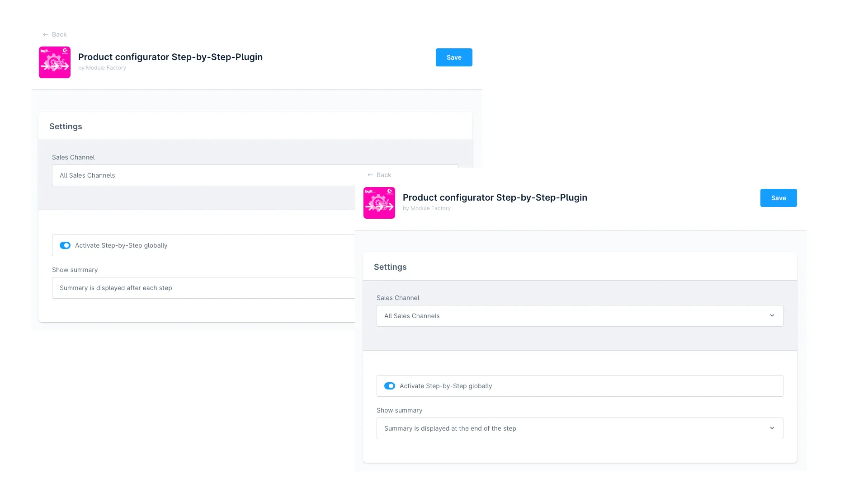Image resolution: width=868 pixels, height=488 pixels.
Task: Click the 'Back' link in the background window
Action: click(x=59, y=34)
